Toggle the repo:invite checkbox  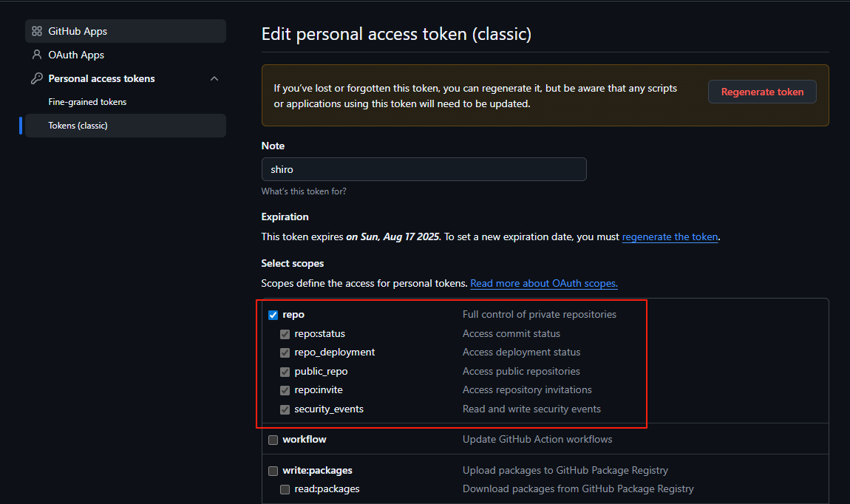285,390
